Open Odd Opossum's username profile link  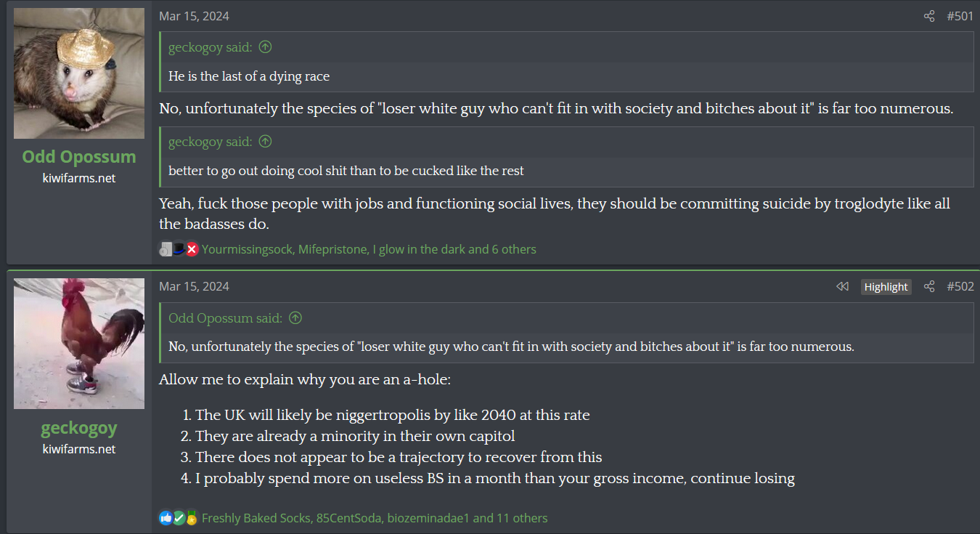(x=79, y=156)
